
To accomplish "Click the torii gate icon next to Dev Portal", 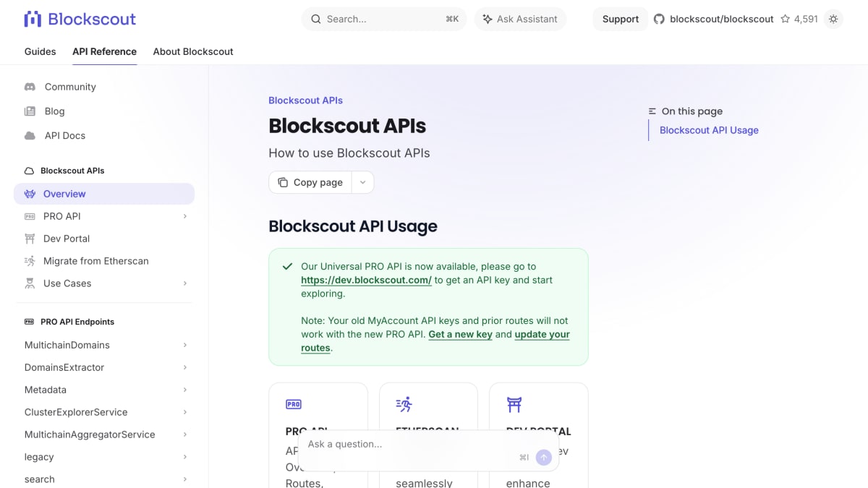I will click(30, 239).
